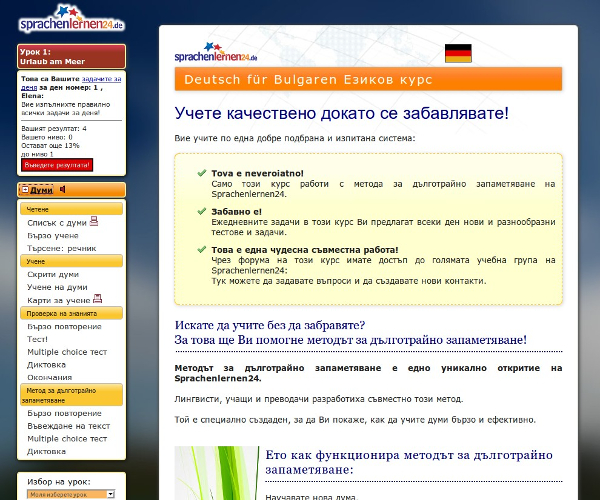
Task: Open the Тест! menu entry
Action: click(38, 339)
